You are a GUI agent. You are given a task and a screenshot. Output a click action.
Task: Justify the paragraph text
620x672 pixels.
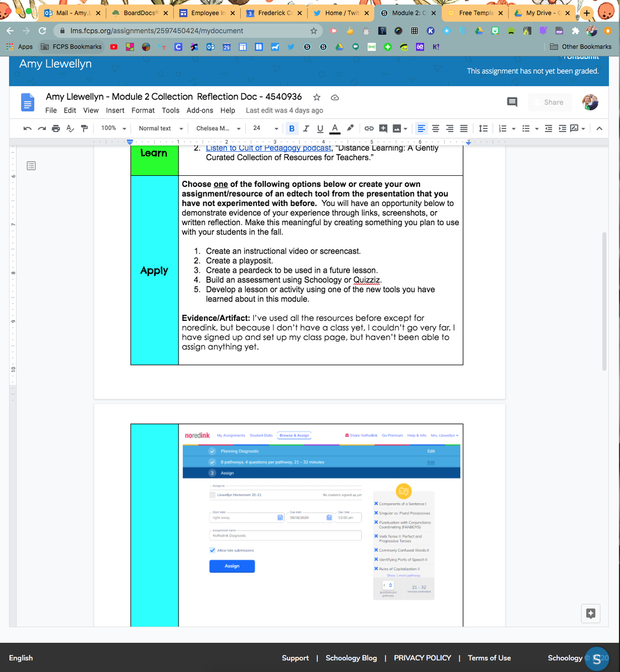pyautogui.click(x=464, y=128)
